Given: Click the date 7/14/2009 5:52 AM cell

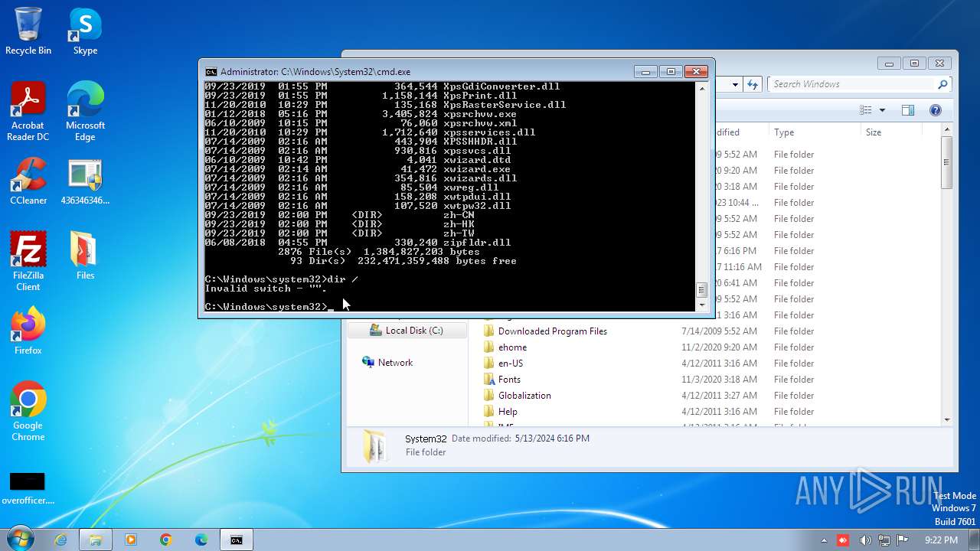Looking at the screenshot, I should click(719, 331).
